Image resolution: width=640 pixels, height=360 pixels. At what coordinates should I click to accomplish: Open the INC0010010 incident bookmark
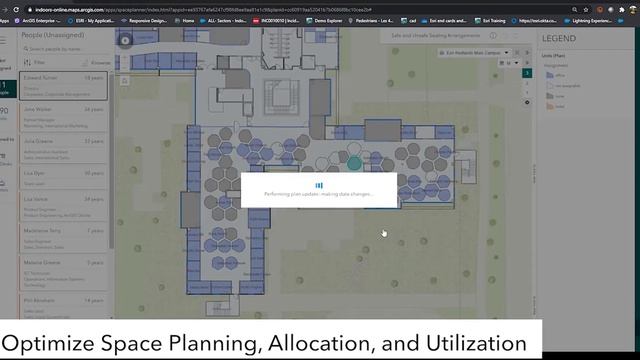point(276,20)
